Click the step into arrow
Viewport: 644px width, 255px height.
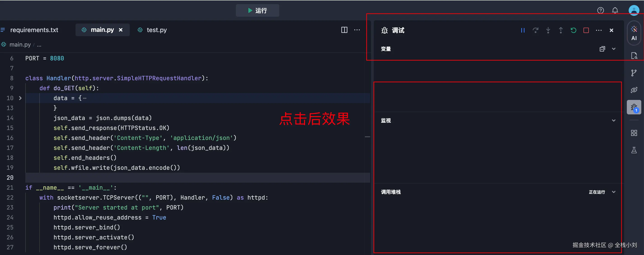pyautogui.click(x=548, y=30)
